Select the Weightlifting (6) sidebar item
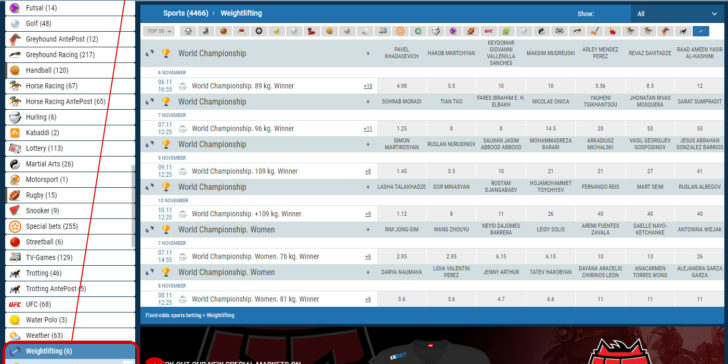The width and height of the screenshot is (728, 364). [70, 351]
